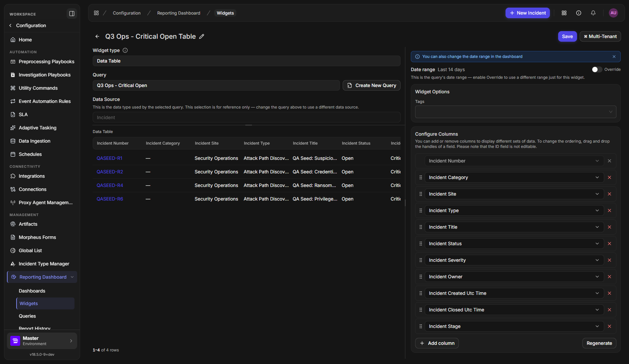Remove the Incident Severity column
This screenshot has width=629, height=364.
coord(609,260)
